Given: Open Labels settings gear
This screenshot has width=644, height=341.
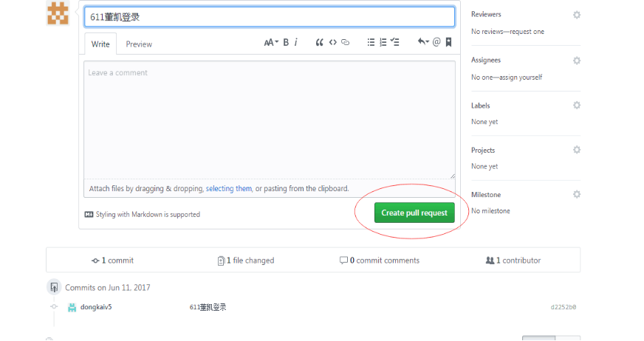Looking at the screenshot, I should point(577,106).
